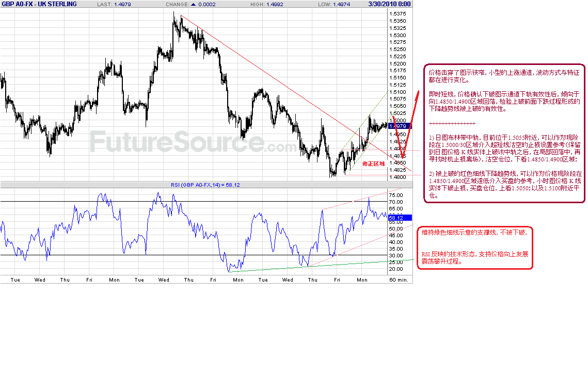
Task: Click the 70.00 RSI axis label
Action: click(396, 202)
